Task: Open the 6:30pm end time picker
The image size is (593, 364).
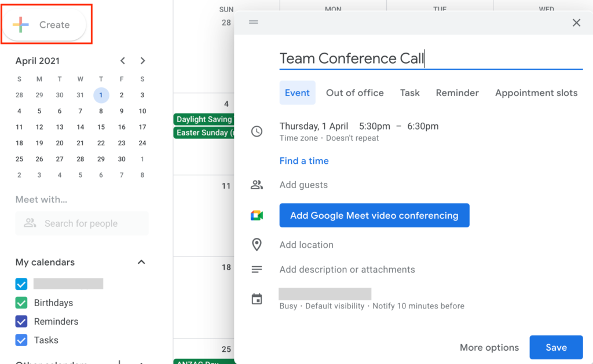Action: [x=423, y=126]
